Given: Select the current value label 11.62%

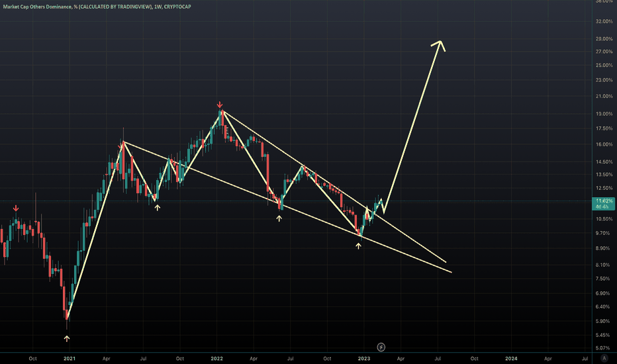Looking at the screenshot, I should (604, 201).
